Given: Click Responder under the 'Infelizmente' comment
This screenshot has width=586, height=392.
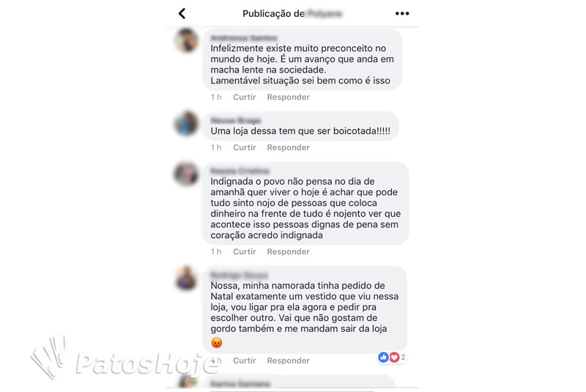Looking at the screenshot, I should tap(288, 97).
